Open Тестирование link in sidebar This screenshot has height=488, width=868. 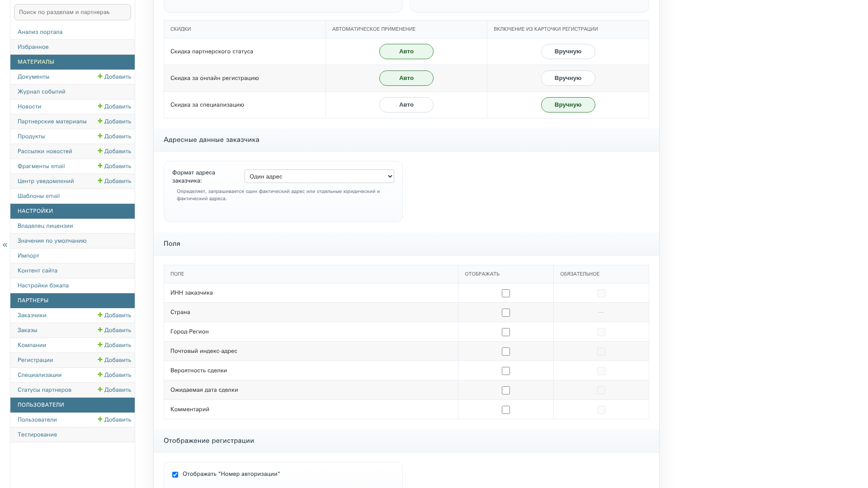point(37,435)
